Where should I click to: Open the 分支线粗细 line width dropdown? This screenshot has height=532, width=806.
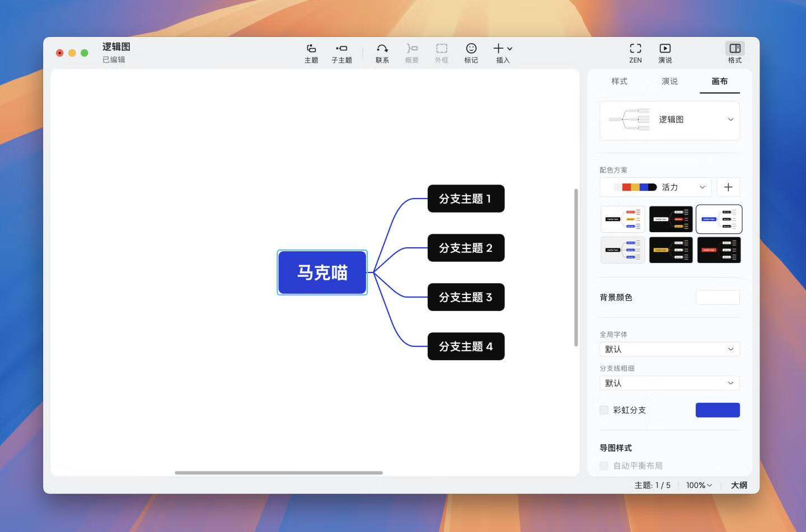coord(669,383)
